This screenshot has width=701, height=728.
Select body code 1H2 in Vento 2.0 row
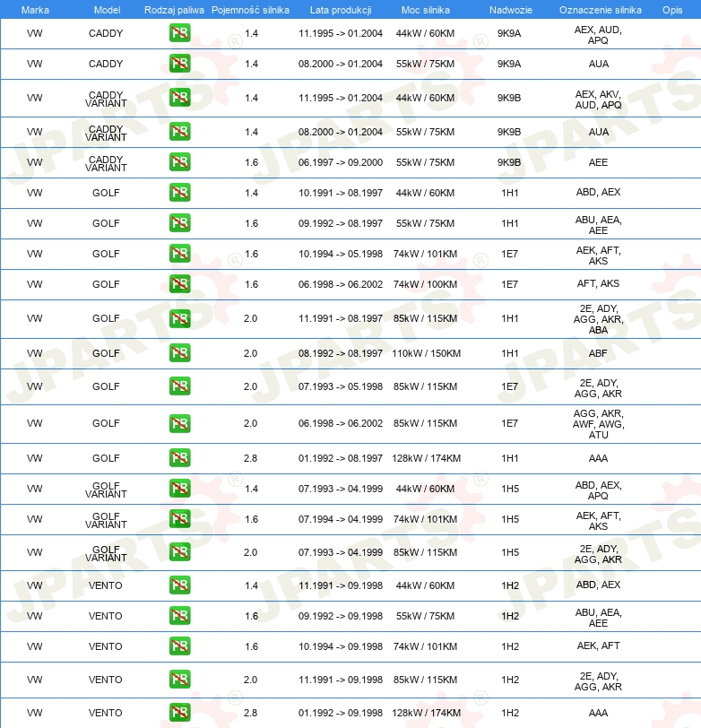[510, 680]
